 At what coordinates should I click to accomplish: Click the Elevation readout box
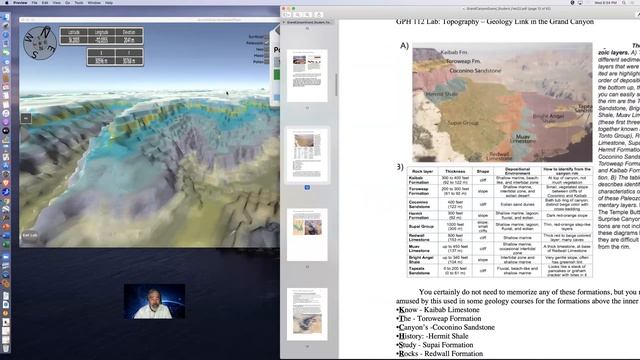pos(129,36)
